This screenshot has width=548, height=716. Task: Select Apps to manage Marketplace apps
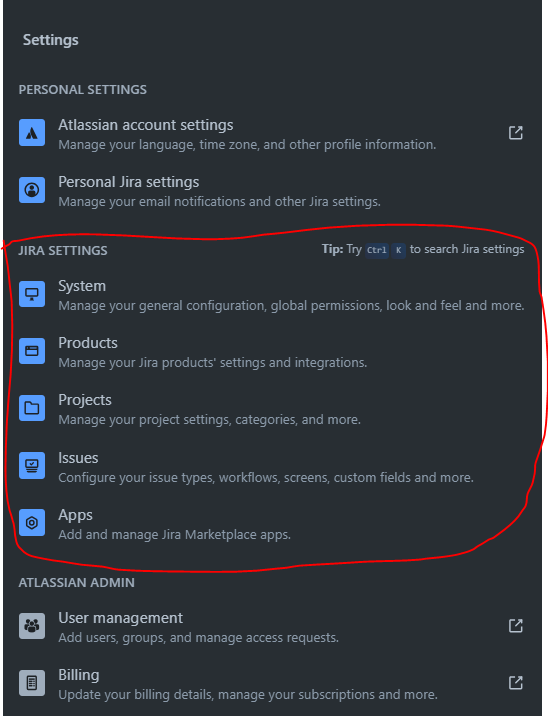[75, 515]
